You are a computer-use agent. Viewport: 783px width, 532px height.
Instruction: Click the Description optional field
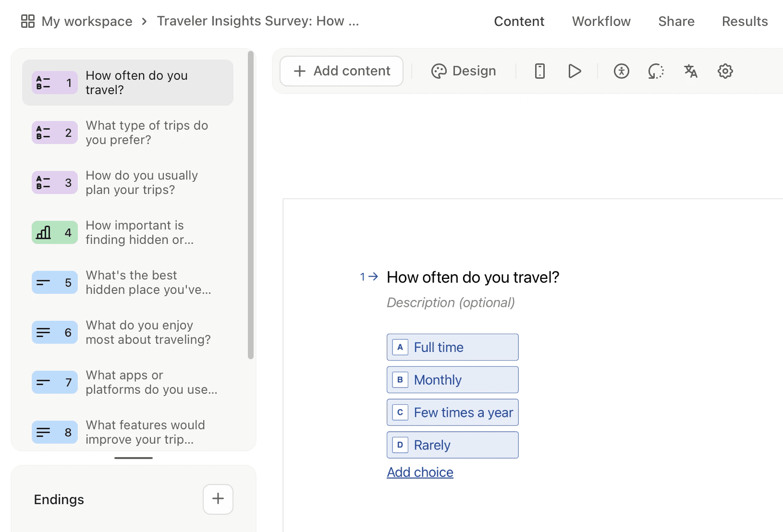tap(451, 302)
